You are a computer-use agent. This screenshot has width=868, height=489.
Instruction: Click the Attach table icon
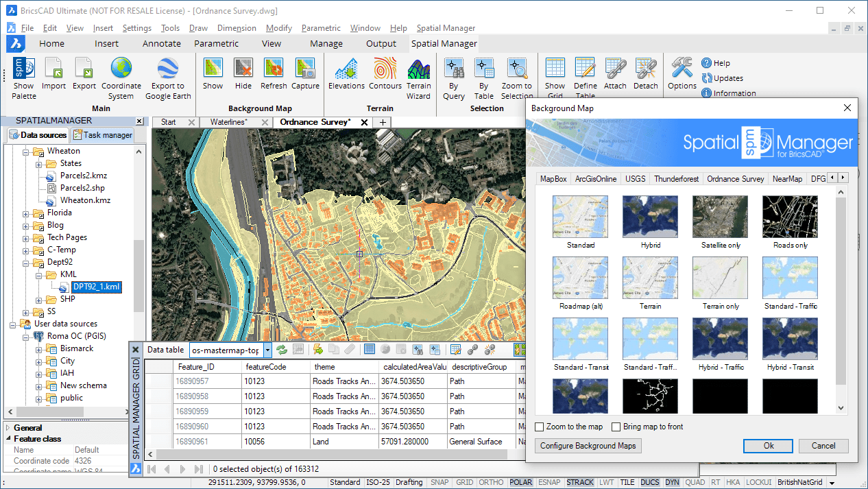click(x=615, y=69)
